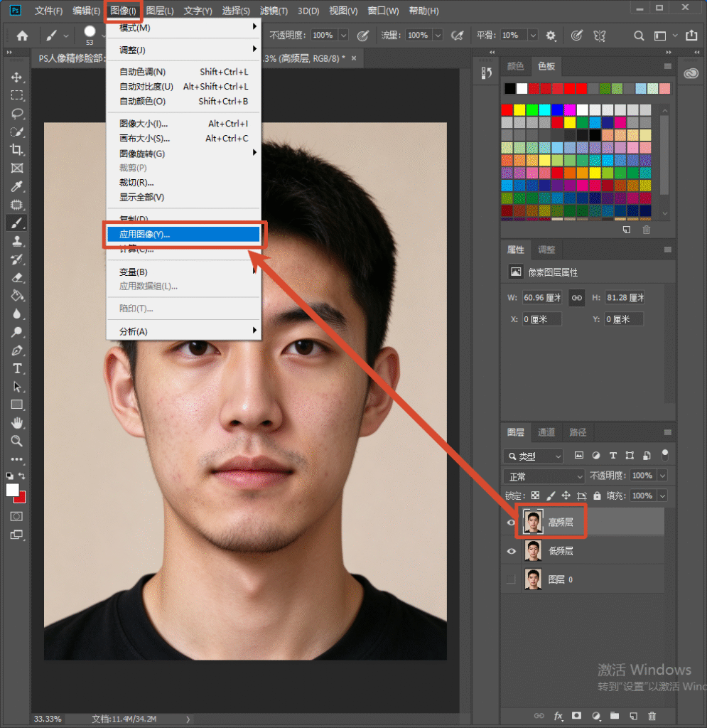
Task: Expand the brush opacity 不透明度 dropdown
Action: pos(343,36)
